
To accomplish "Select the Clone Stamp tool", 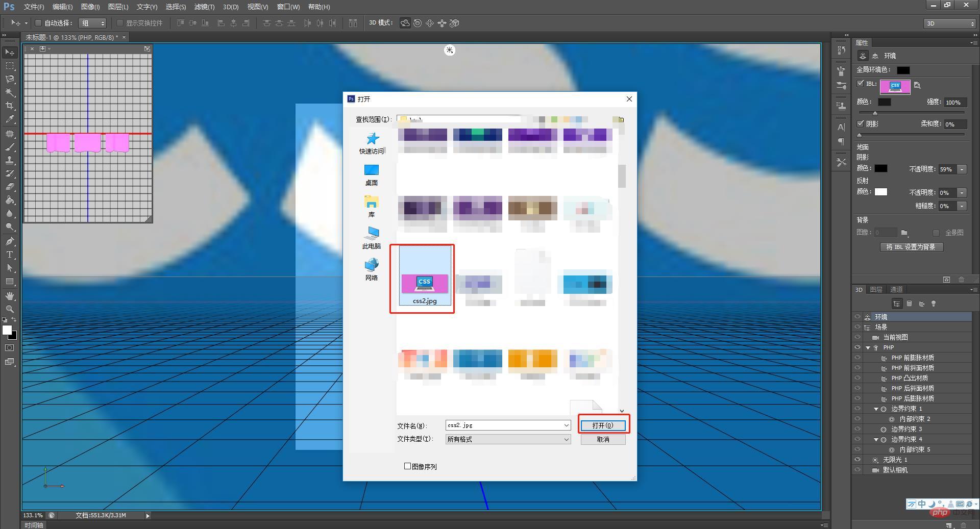I will point(10,160).
